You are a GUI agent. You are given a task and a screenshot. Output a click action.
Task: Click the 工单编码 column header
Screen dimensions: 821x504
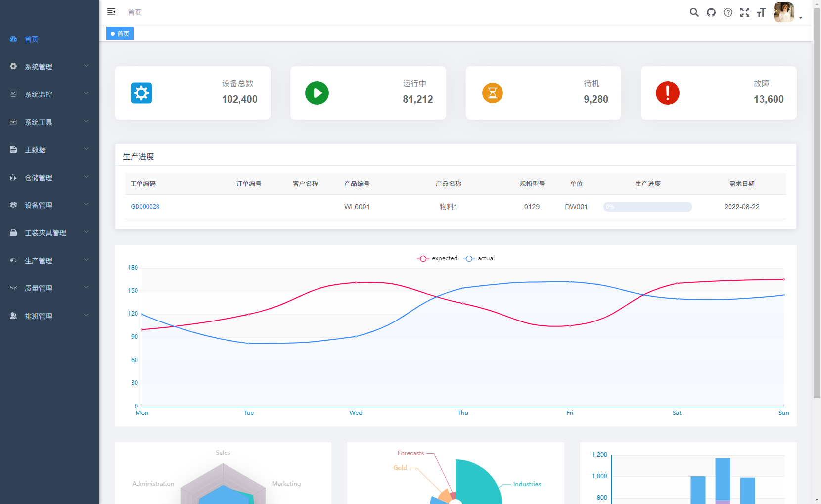143,184
